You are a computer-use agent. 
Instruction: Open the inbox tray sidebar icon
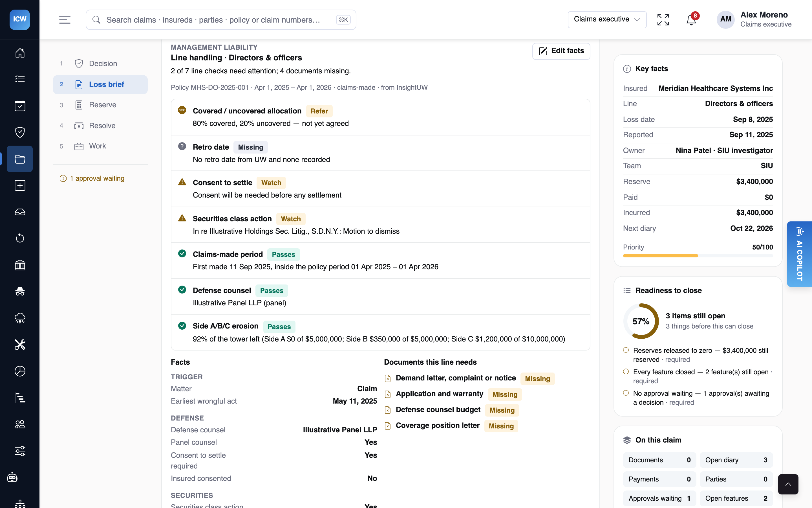pos(20,212)
